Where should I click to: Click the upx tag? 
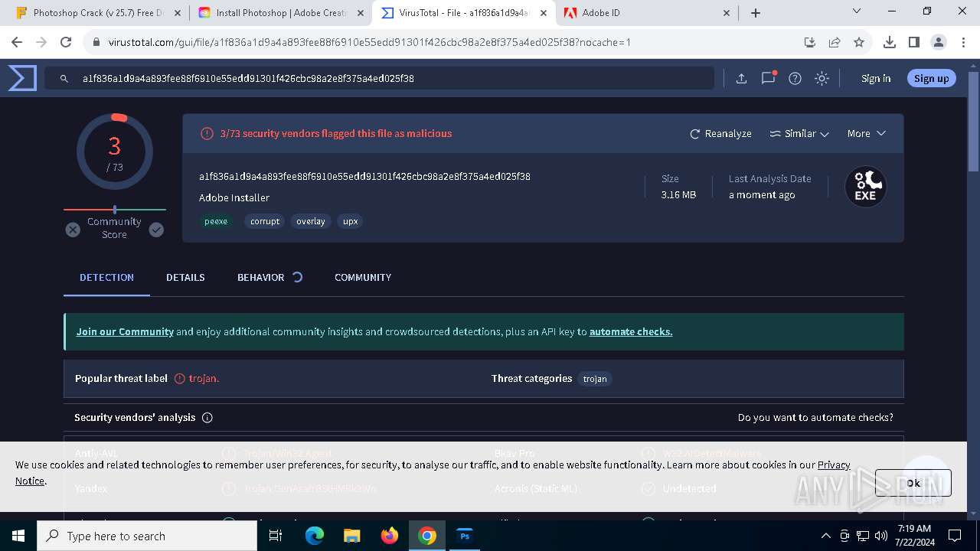pyautogui.click(x=350, y=221)
